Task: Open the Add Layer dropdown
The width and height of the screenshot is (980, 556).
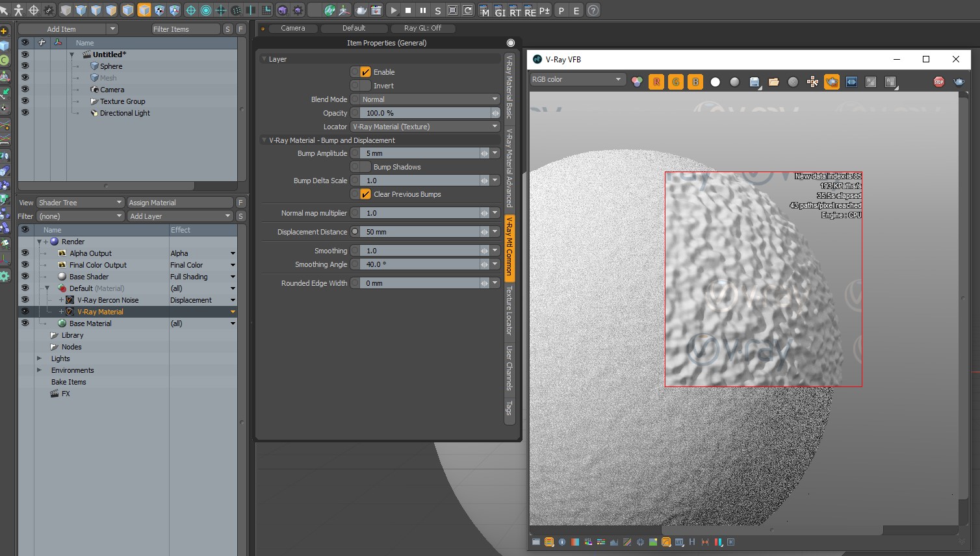Action: tap(180, 216)
